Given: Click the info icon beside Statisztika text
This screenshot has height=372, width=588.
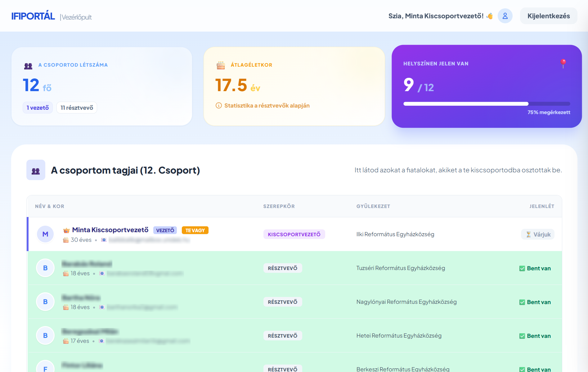Looking at the screenshot, I should pyautogui.click(x=219, y=106).
